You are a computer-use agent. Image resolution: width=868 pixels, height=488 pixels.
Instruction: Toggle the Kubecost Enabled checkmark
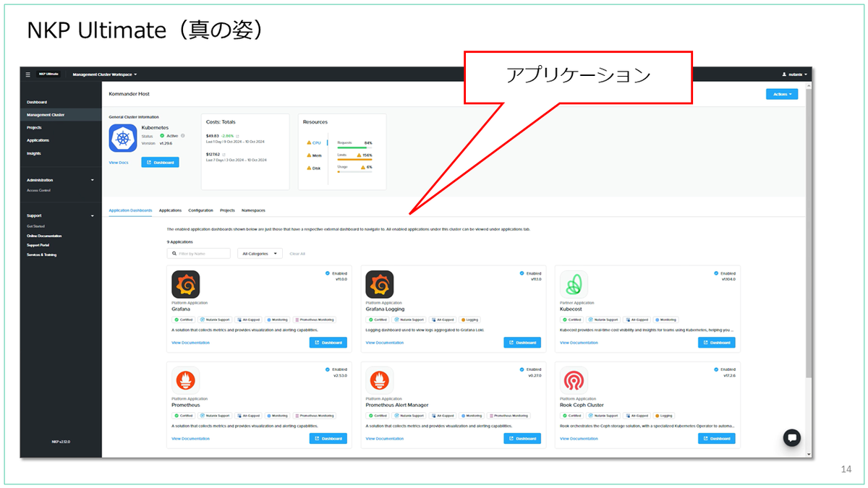(x=715, y=273)
